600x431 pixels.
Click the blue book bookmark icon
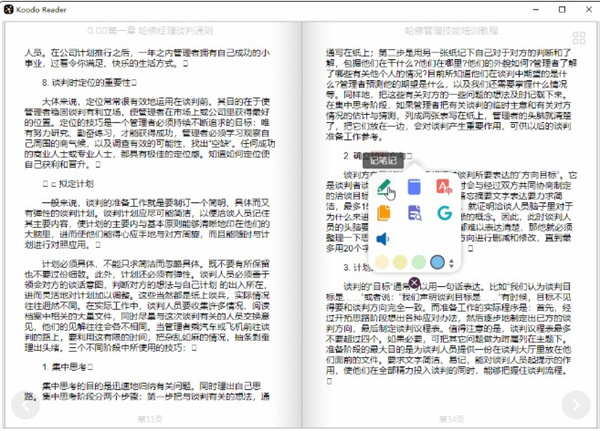414,187
